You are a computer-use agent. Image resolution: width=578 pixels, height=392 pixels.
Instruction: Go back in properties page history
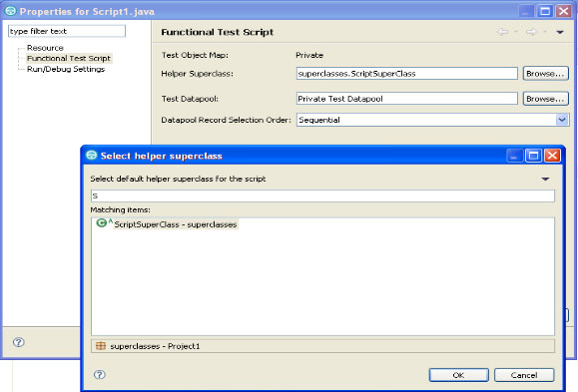click(x=502, y=32)
